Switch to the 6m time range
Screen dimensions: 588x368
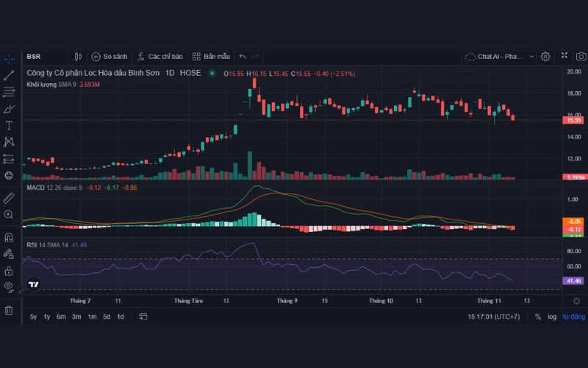pyautogui.click(x=61, y=316)
